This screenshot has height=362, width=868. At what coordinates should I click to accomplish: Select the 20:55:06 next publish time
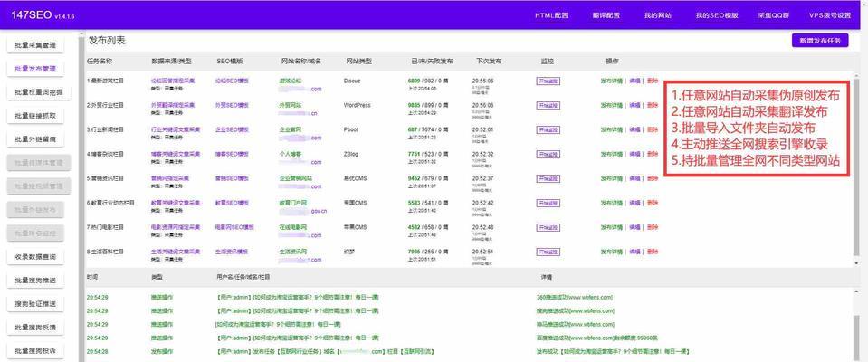[482, 81]
